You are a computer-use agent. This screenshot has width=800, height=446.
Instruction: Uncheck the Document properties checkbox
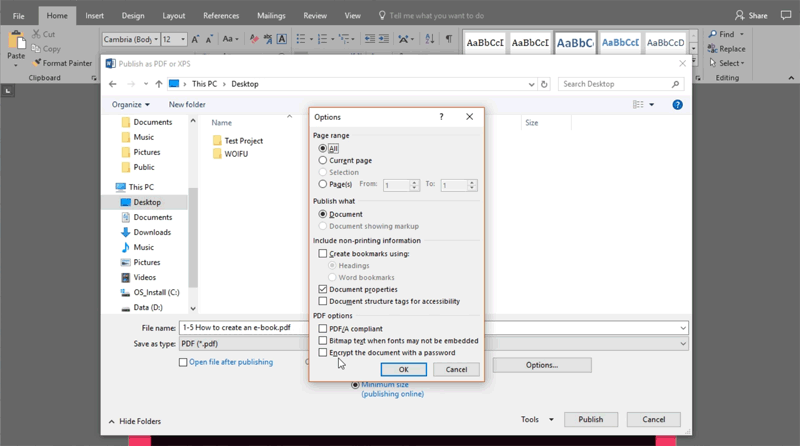(322, 289)
